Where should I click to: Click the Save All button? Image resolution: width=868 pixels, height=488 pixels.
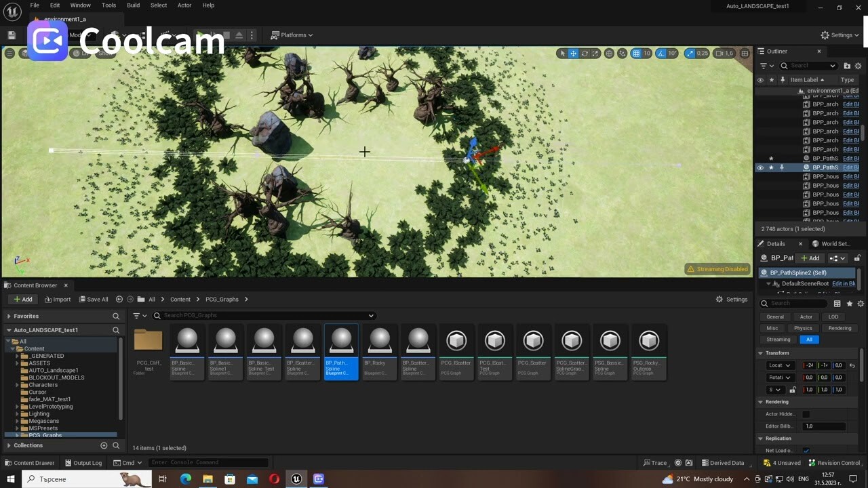(x=94, y=299)
